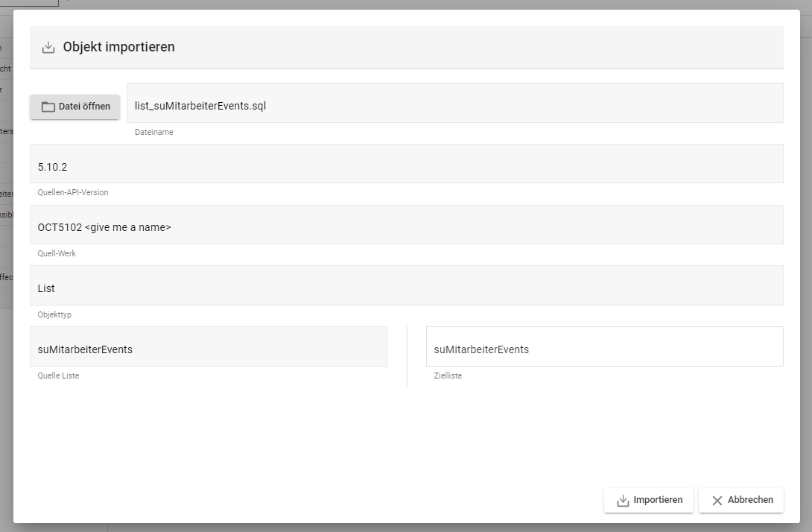Click the Dateiname field showing list_suMitarbeiterEvents.sql

click(454, 106)
